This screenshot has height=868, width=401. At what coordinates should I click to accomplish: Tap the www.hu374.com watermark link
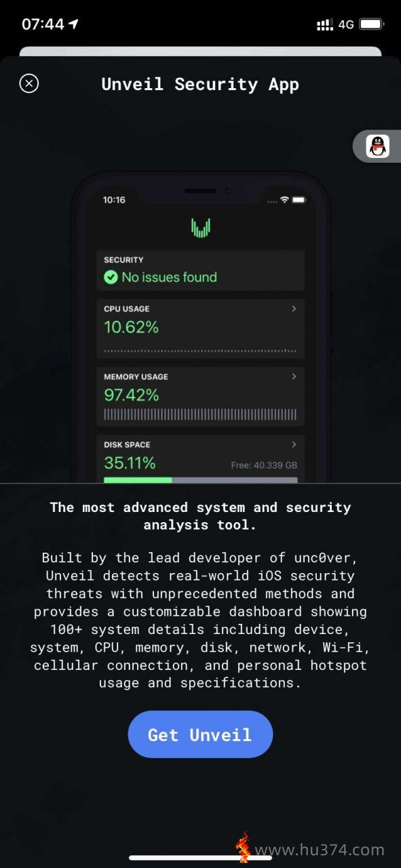[x=319, y=850]
